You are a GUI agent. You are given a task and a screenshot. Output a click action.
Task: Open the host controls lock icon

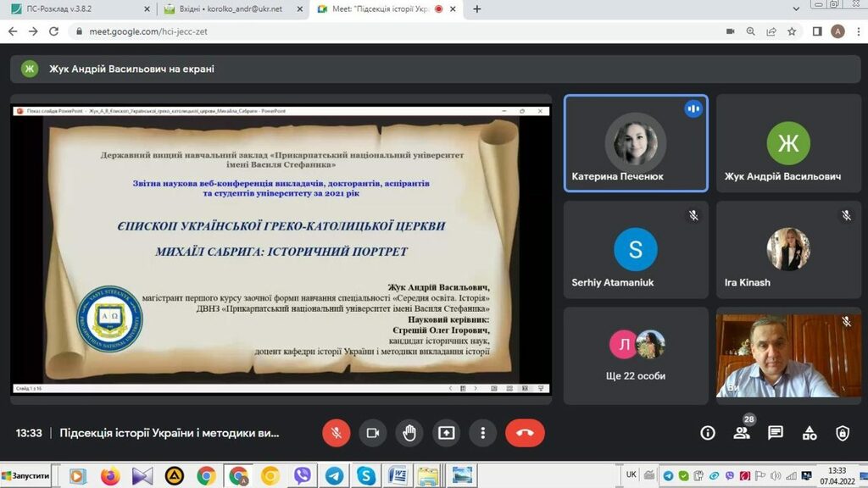point(843,433)
